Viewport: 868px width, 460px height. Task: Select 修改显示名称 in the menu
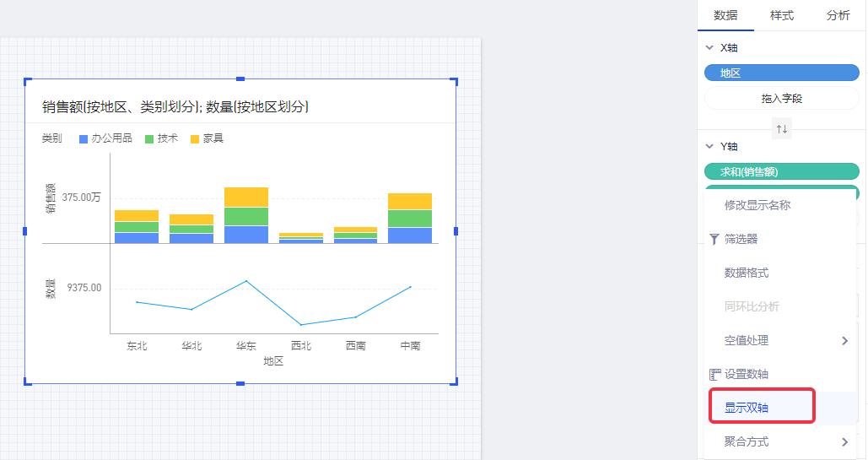(x=757, y=205)
